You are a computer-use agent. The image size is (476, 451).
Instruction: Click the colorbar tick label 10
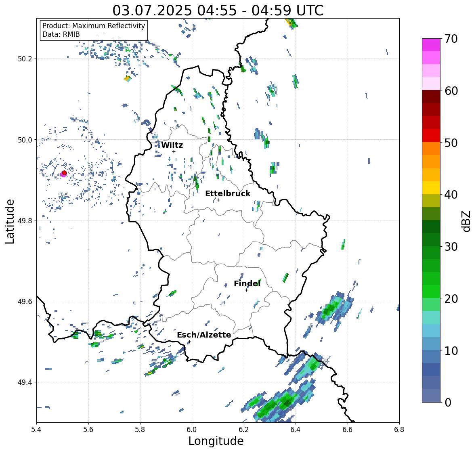click(451, 350)
